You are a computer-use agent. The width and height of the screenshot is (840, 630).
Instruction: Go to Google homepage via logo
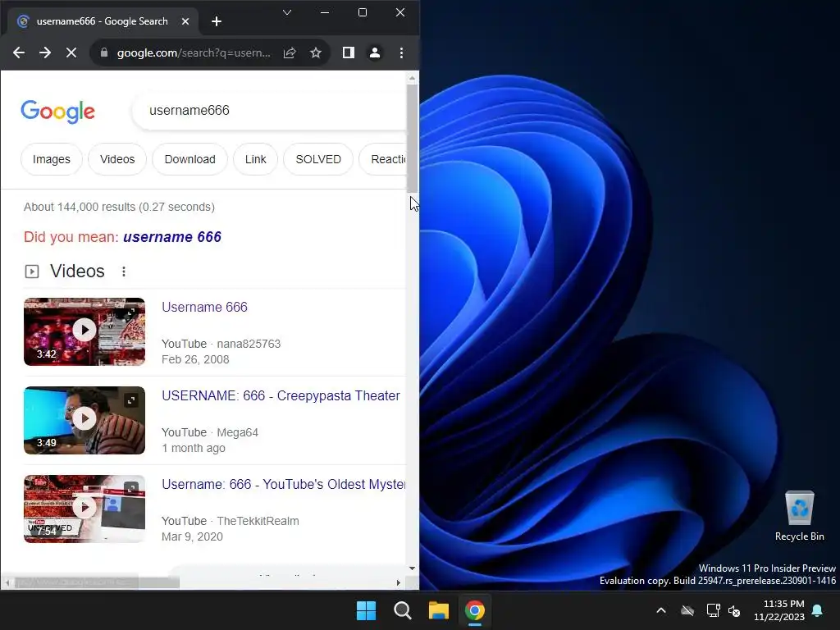tap(58, 112)
